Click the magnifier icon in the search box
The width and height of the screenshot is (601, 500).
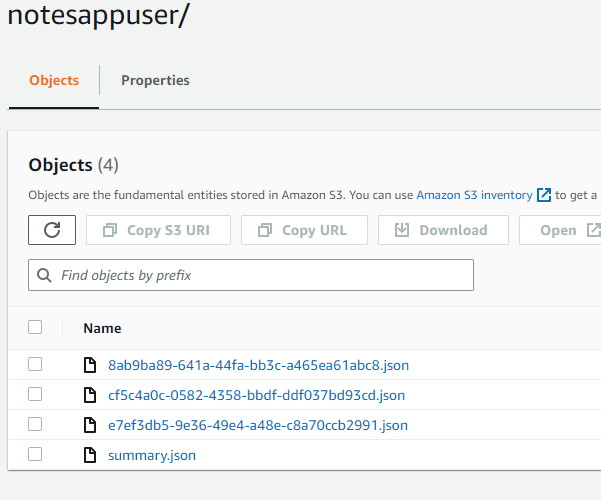(44, 275)
